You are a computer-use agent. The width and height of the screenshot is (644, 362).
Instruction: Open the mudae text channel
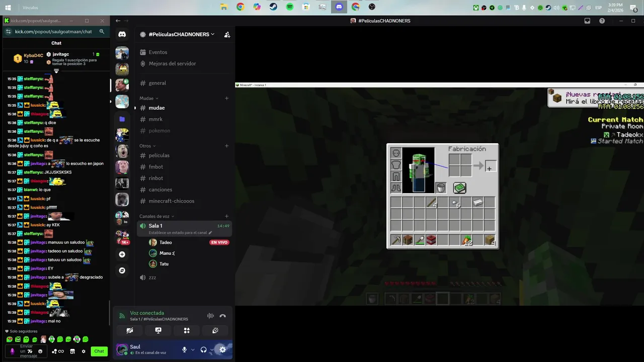click(x=184, y=108)
